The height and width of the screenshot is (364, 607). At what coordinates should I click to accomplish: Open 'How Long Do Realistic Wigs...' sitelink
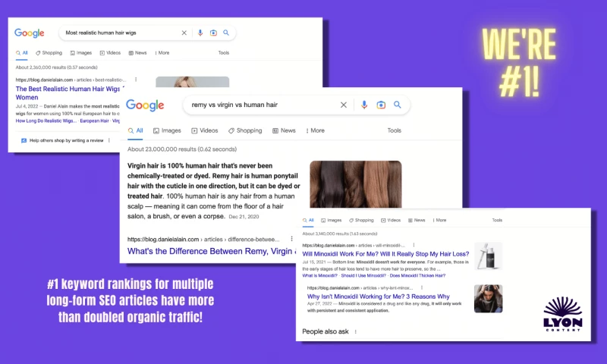(46, 121)
